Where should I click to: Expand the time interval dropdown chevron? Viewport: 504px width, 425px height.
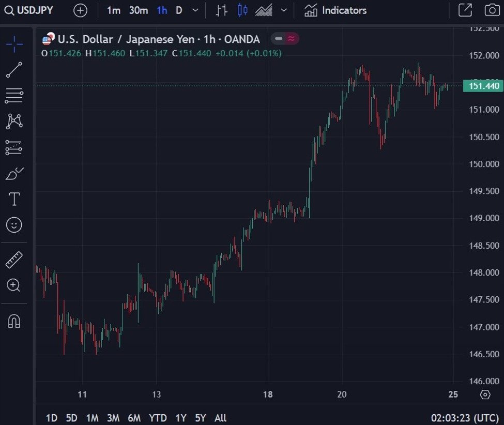(195, 10)
